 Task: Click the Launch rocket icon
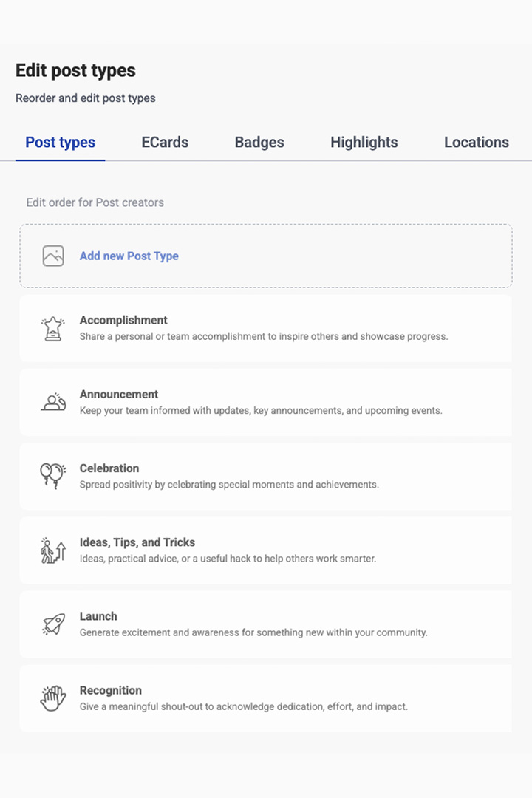click(x=53, y=624)
